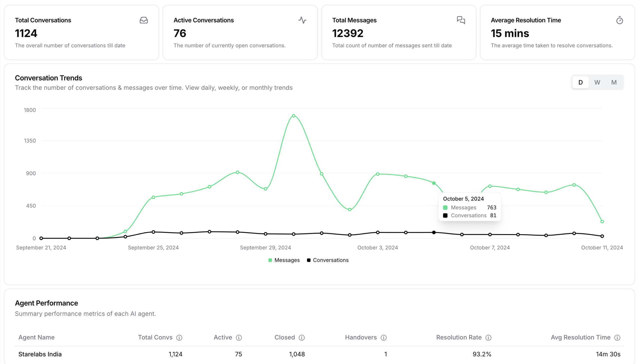Enable the daily view with the D toggle
The image size is (639, 364).
(x=580, y=82)
